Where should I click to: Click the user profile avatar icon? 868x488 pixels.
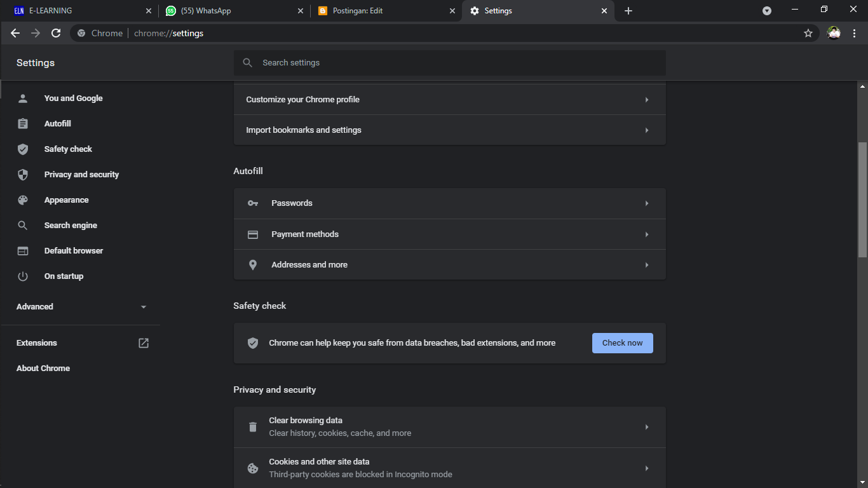click(x=834, y=33)
